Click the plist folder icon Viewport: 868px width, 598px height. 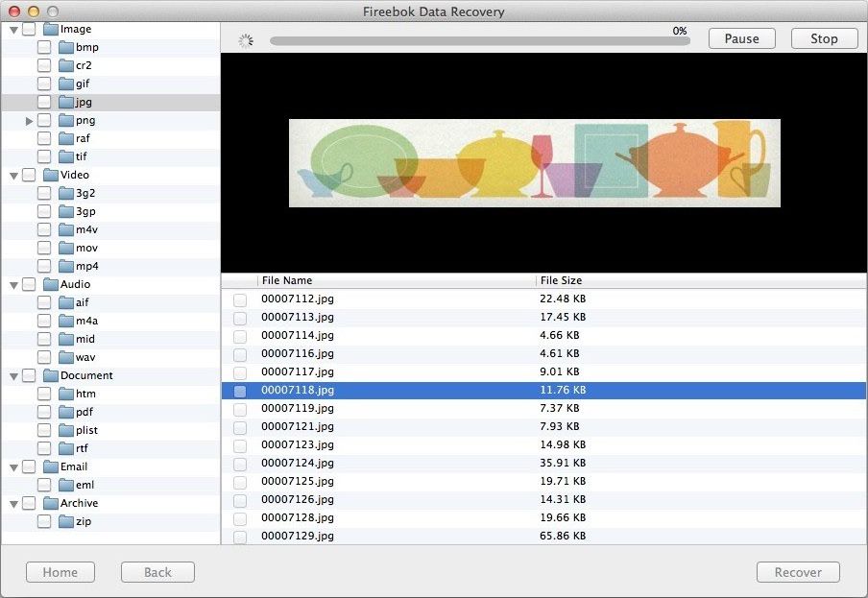click(x=66, y=431)
